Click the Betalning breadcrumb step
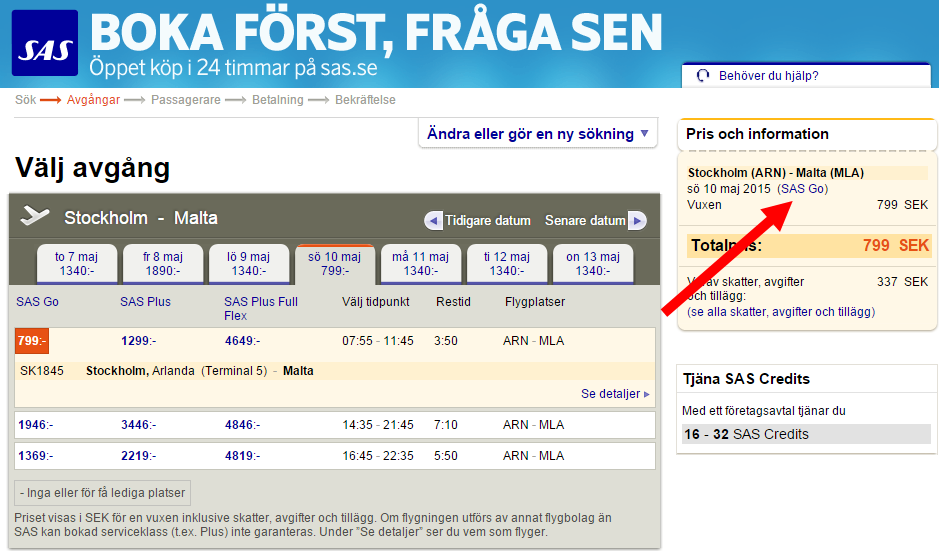The height and width of the screenshot is (555, 942). coord(278,100)
